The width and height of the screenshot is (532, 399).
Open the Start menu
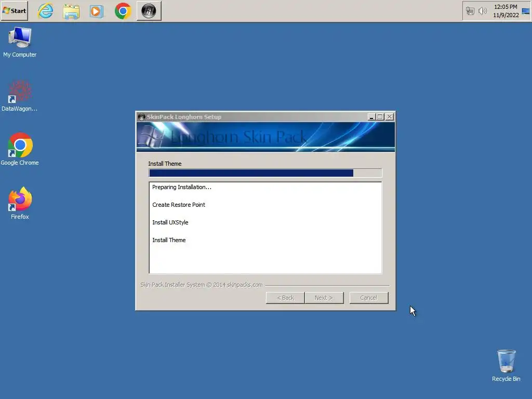[x=14, y=11]
